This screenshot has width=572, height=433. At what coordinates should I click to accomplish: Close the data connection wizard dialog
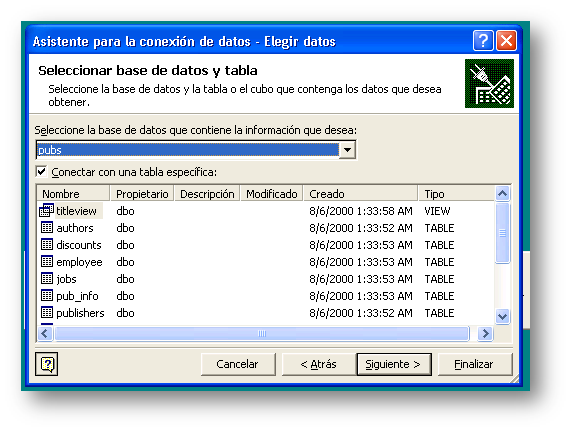(506, 40)
